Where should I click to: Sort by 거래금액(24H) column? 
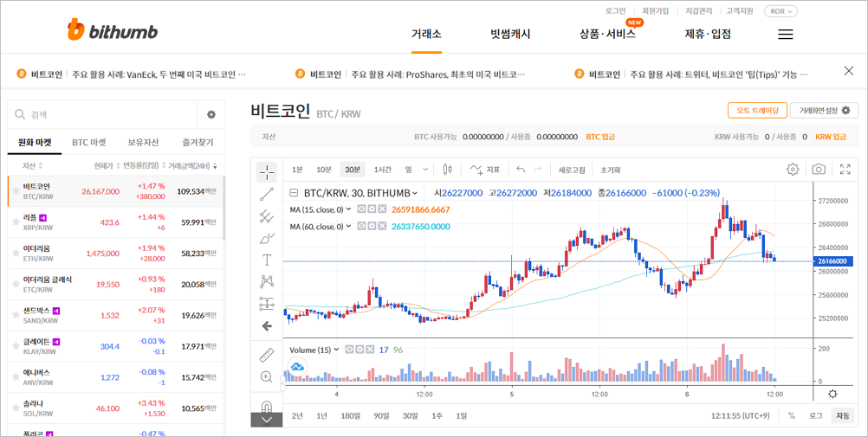(x=192, y=166)
